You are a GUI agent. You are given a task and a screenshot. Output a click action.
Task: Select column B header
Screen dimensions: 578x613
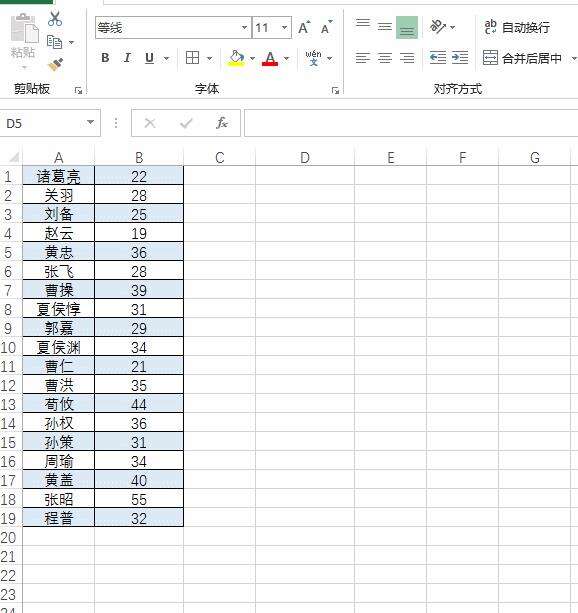[139, 158]
